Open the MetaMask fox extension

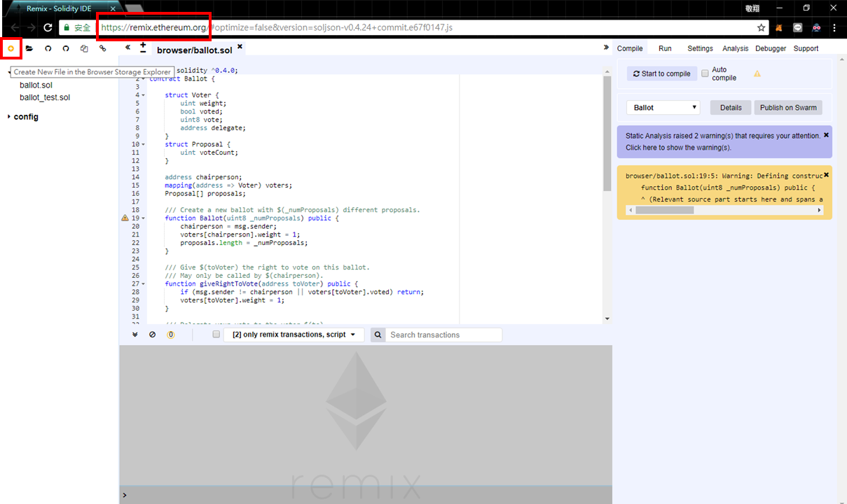(x=780, y=27)
